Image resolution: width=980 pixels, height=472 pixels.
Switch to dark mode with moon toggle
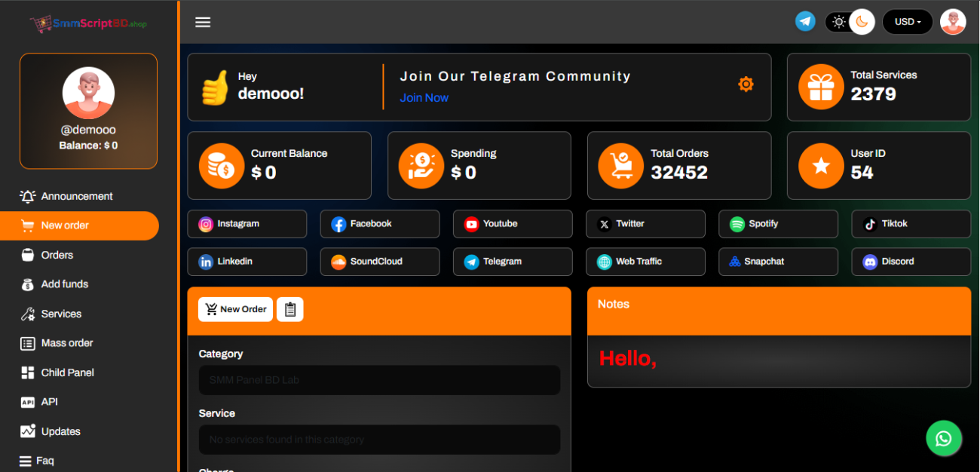coord(862,22)
